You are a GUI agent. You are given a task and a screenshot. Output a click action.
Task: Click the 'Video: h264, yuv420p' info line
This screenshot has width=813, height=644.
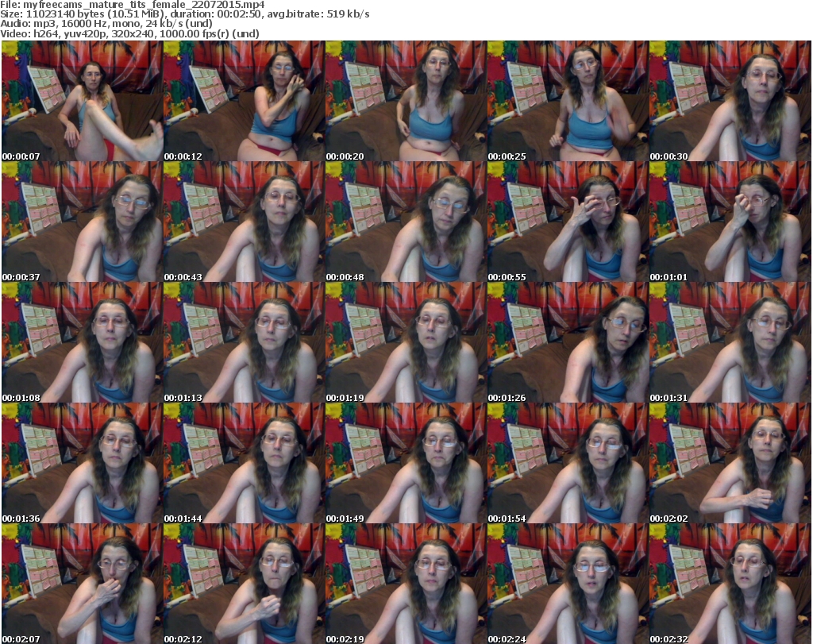point(129,33)
